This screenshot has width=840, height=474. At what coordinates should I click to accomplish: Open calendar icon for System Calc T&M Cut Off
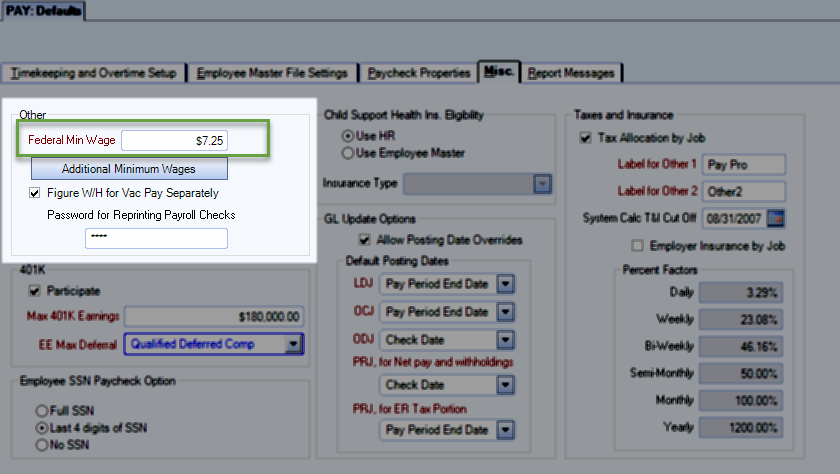[777, 218]
